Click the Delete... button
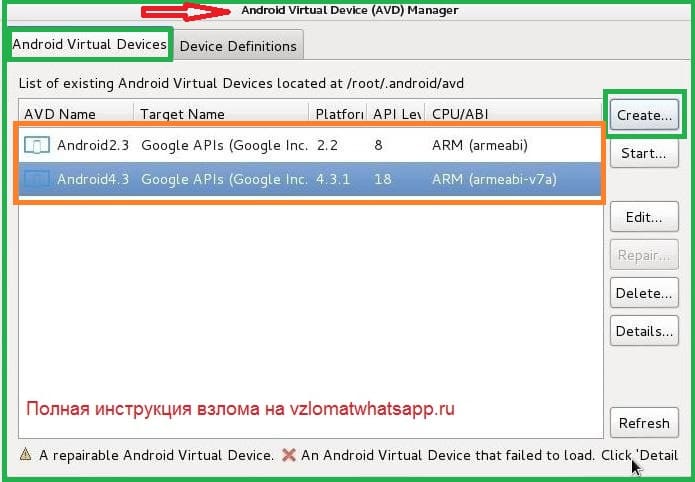The image size is (695, 482). [x=644, y=293]
